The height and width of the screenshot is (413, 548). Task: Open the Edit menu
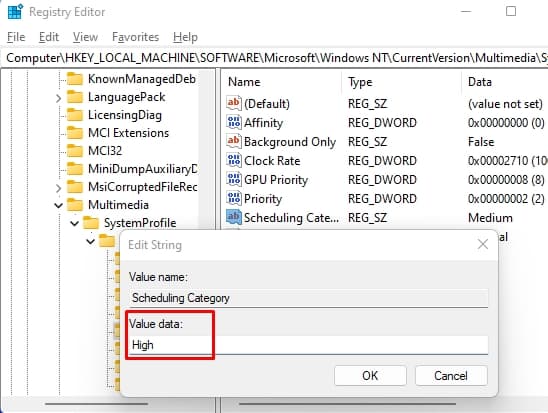point(49,37)
